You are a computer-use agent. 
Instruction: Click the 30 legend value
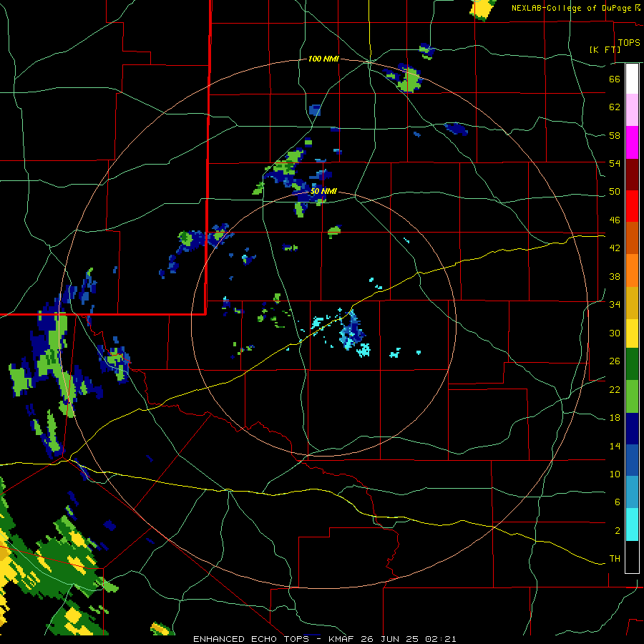coord(615,333)
